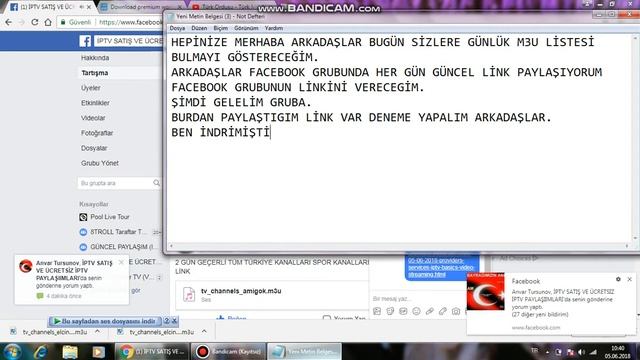Click the magnifier icon in group search
The width and height of the screenshot is (640, 360).
pos(156,183)
